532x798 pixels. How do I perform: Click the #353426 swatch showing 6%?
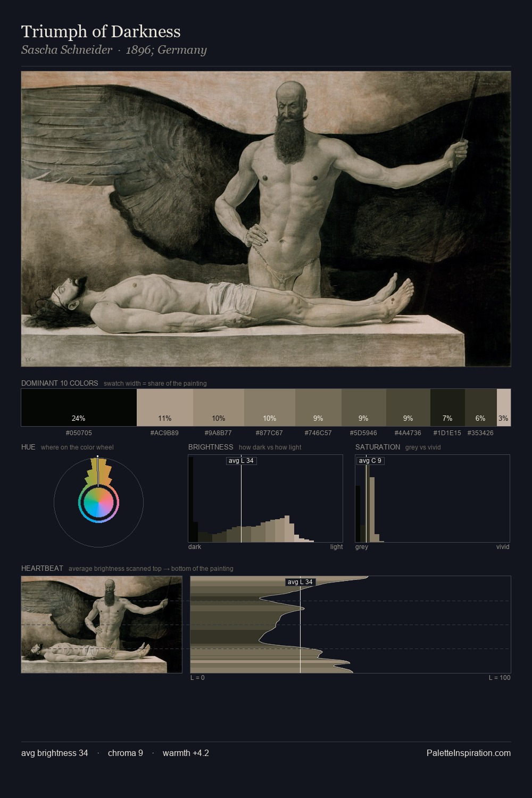coord(481,408)
